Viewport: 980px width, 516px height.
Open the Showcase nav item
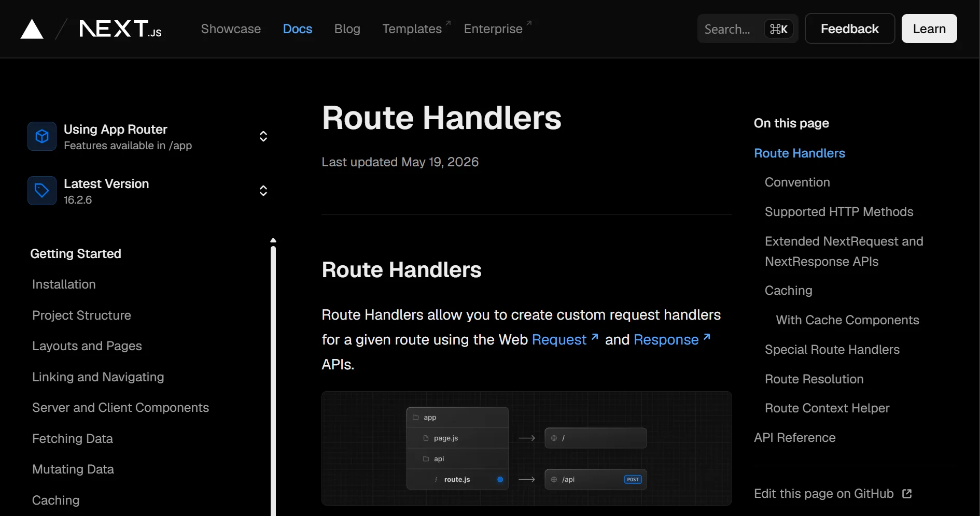click(x=231, y=29)
